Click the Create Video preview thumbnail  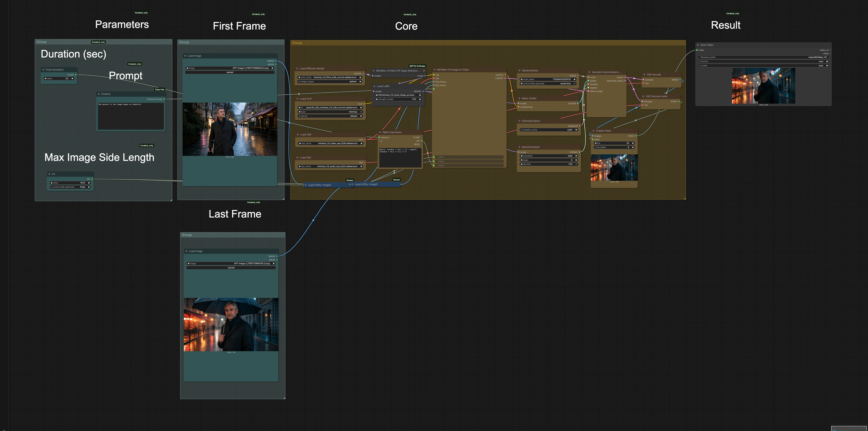click(614, 168)
